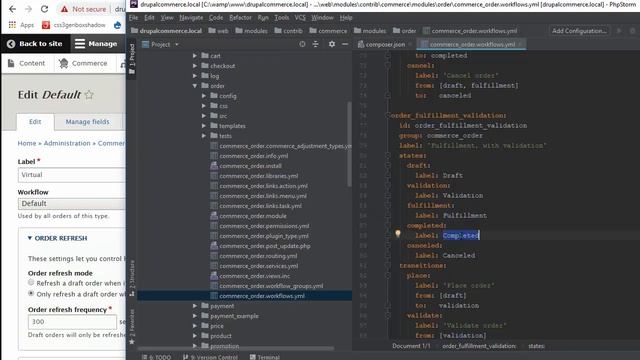This screenshot has width=640, height=360.
Task: Open PhpStorm Edit menu
Action: [149, 18]
